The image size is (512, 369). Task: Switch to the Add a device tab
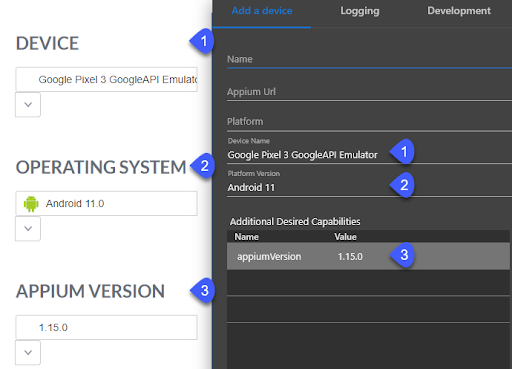tap(262, 11)
